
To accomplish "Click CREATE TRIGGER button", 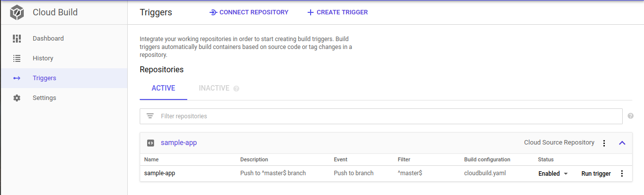I will tap(337, 12).
